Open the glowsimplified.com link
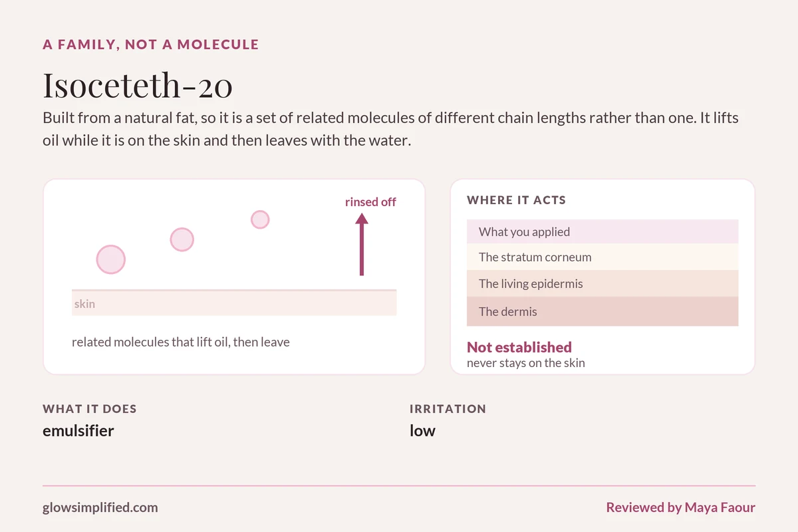Image resolution: width=798 pixels, height=532 pixels. click(x=100, y=507)
